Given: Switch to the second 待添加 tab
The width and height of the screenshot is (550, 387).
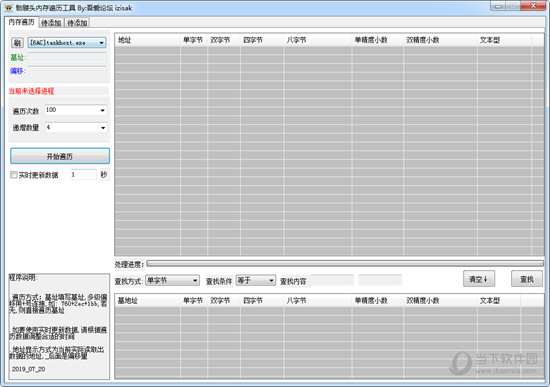Looking at the screenshot, I should click(77, 23).
